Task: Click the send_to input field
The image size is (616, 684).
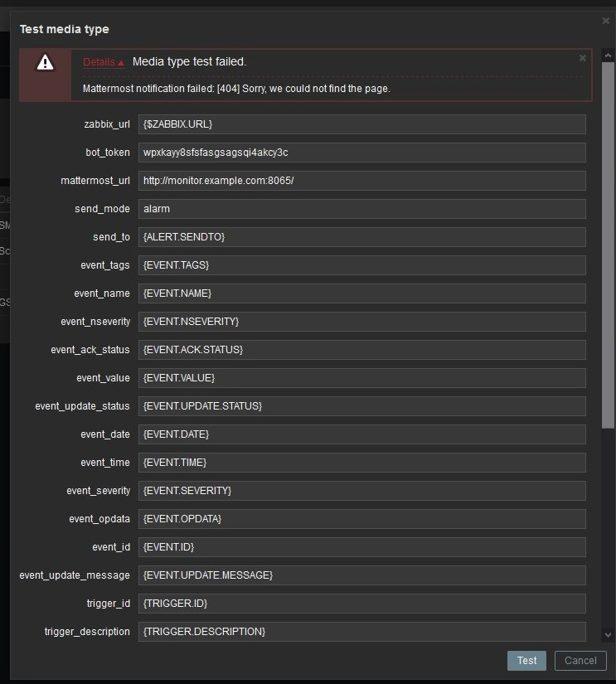Action: point(362,237)
